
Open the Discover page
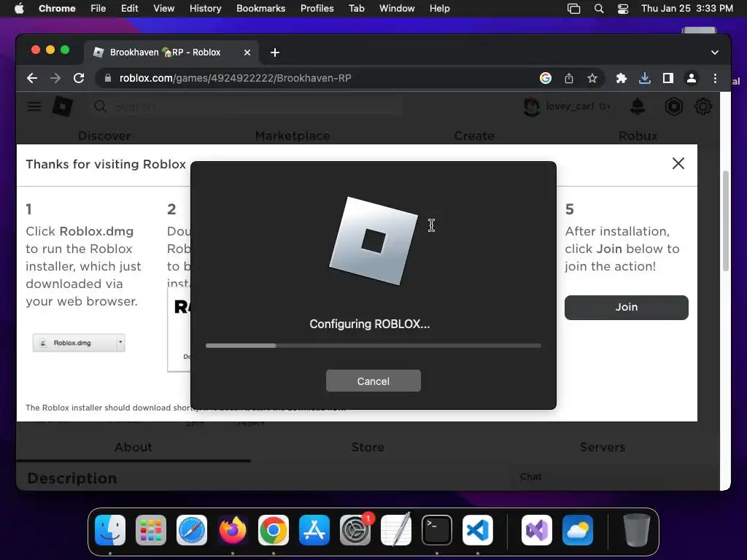pos(104,136)
